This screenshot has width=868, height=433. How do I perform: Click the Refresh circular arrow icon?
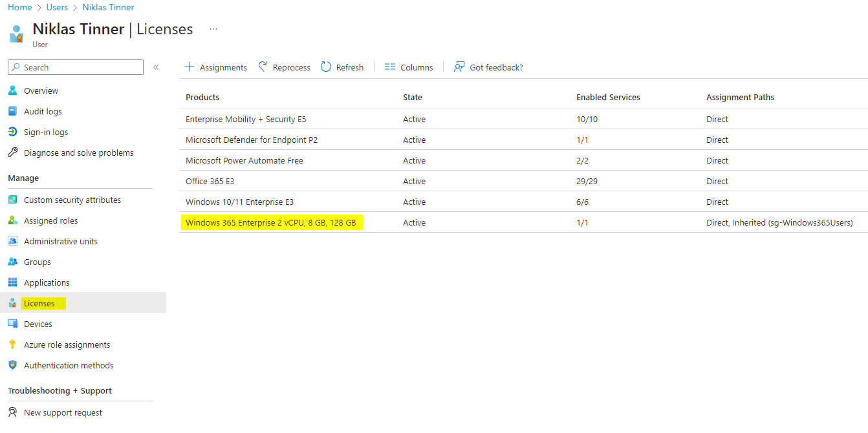click(x=326, y=67)
